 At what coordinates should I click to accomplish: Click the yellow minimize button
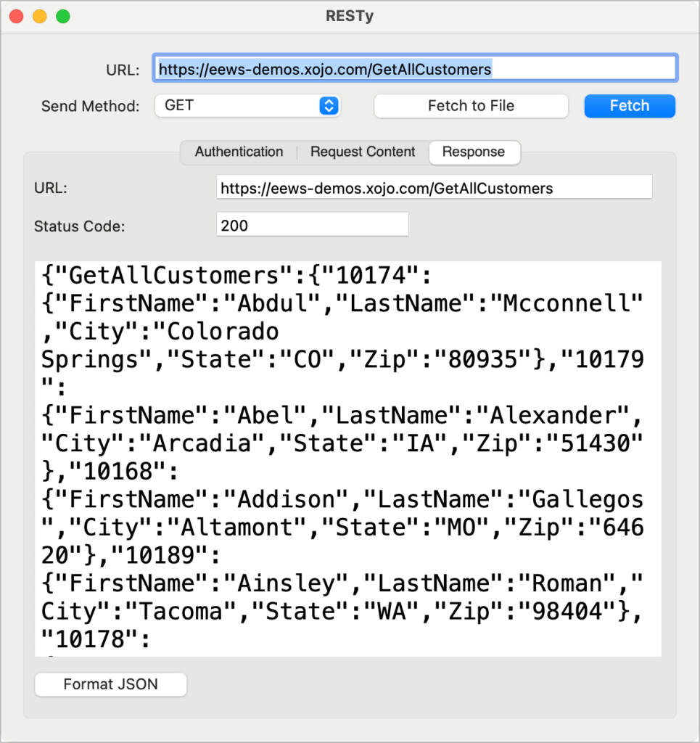click(39, 15)
